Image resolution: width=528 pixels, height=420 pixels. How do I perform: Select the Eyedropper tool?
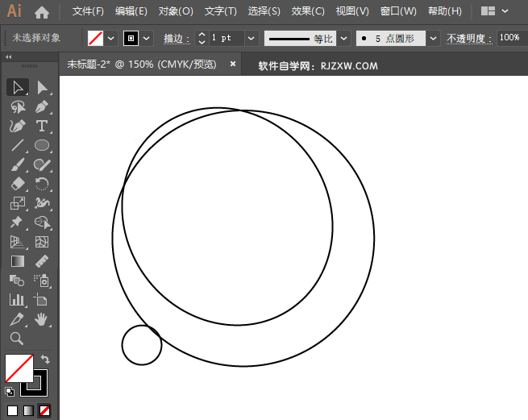point(18,319)
